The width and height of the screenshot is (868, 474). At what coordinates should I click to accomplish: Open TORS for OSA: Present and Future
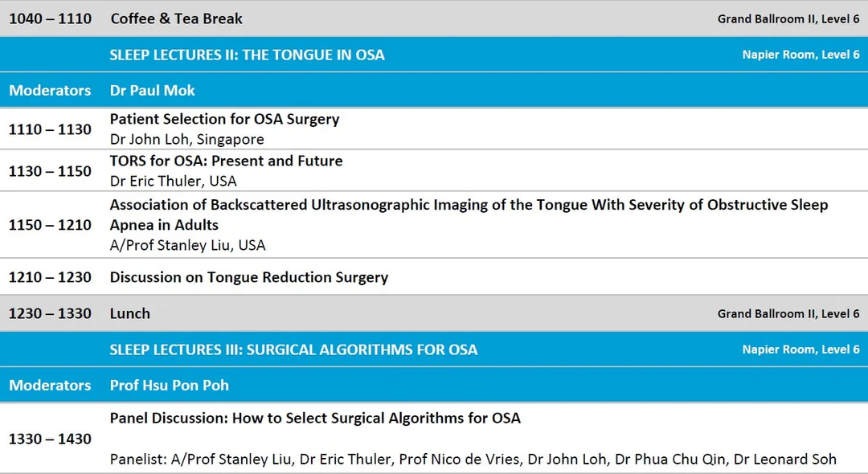[x=227, y=161]
